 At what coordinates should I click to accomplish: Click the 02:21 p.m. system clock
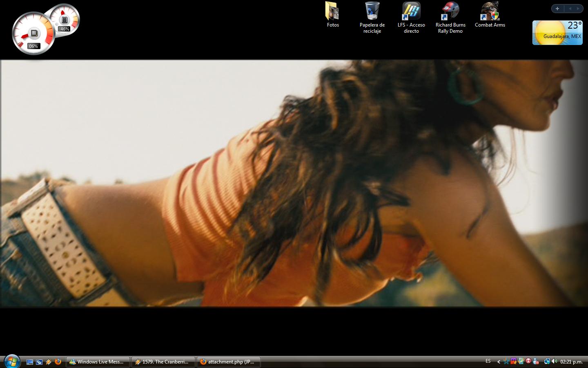pyautogui.click(x=571, y=362)
